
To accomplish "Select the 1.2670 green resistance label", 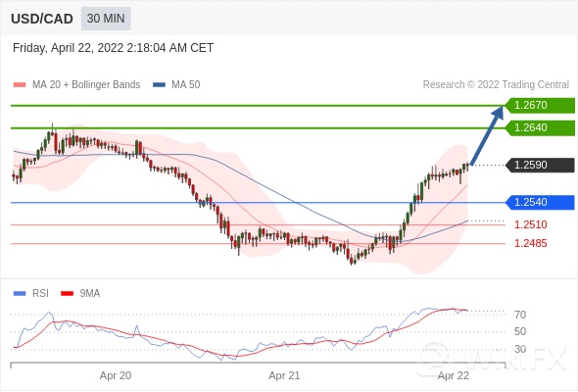I will (x=540, y=106).
